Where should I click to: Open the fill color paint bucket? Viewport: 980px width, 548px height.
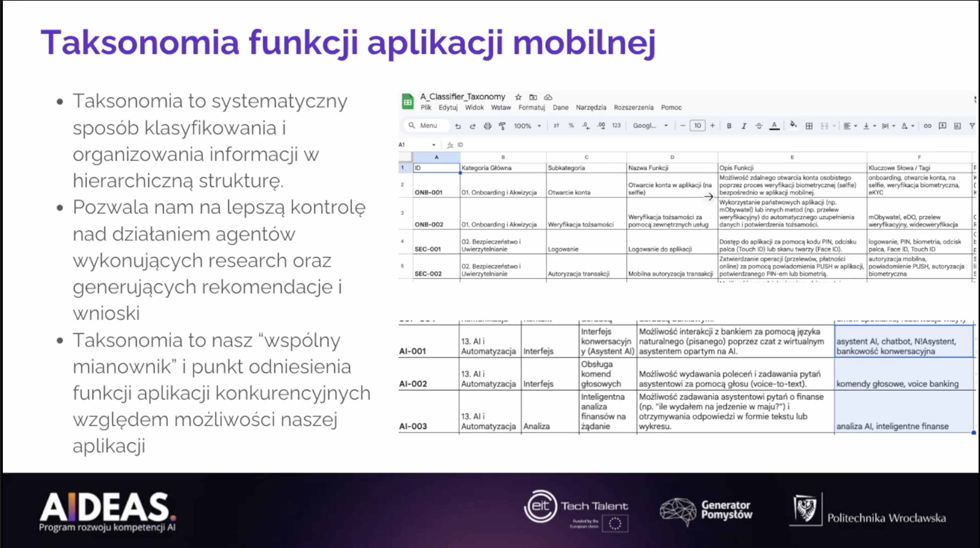[x=793, y=125]
